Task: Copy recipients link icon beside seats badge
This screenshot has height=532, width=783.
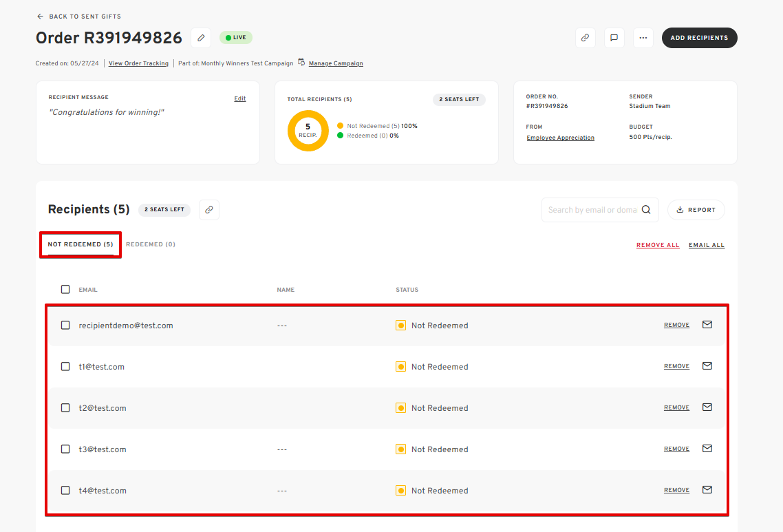Action: click(x=209, y=210)
